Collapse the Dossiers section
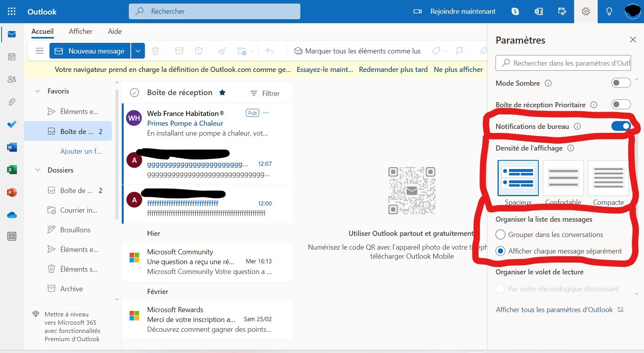Screen dimensions: 644x353 click(38, 170)
